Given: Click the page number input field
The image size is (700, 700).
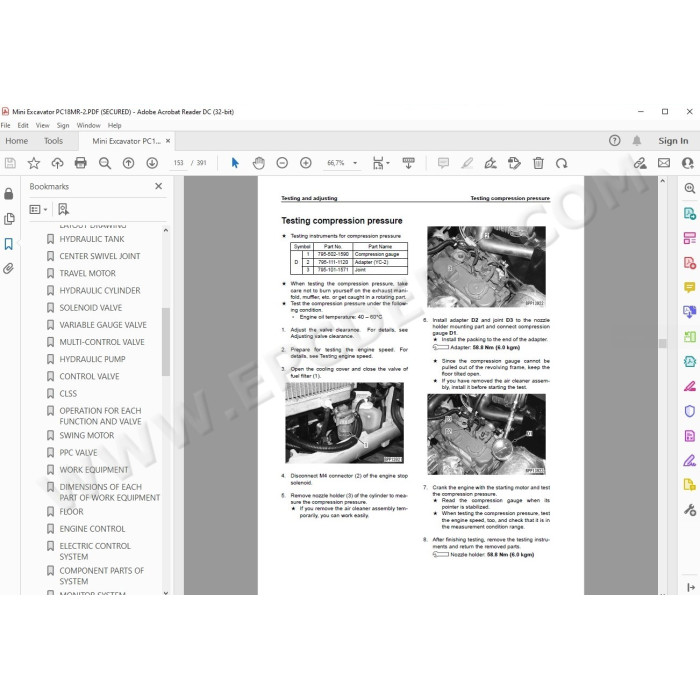Looking at the screenshot, I should (x=179, y=163).
